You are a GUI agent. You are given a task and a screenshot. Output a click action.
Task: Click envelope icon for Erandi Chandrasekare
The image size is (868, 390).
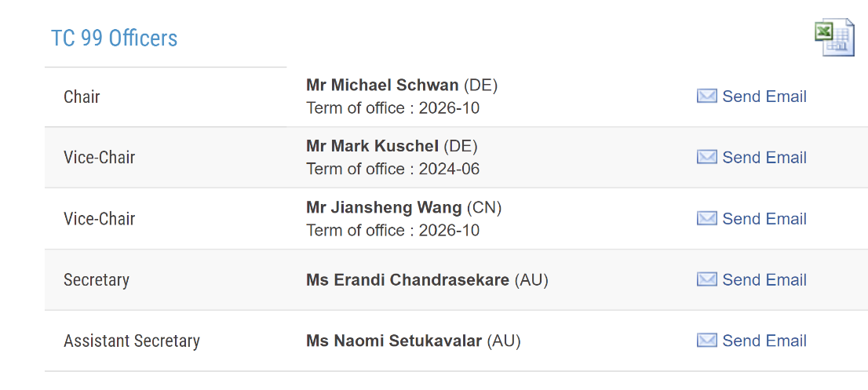[x=706, y=280]
